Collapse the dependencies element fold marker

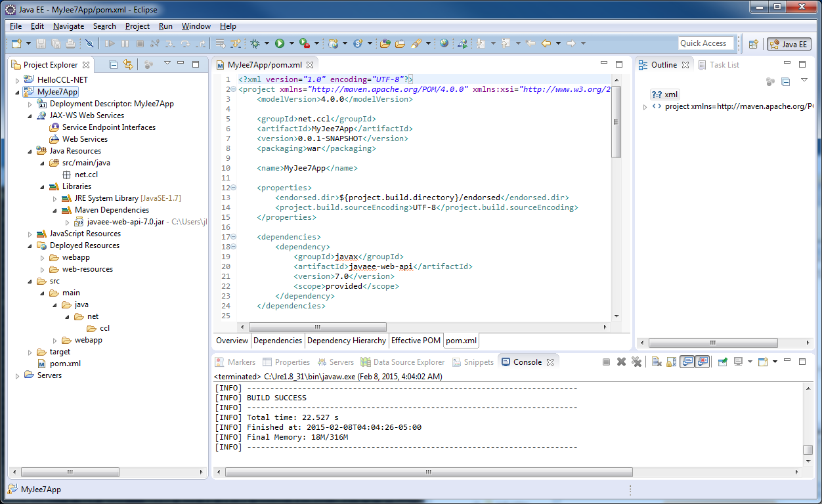233,237
